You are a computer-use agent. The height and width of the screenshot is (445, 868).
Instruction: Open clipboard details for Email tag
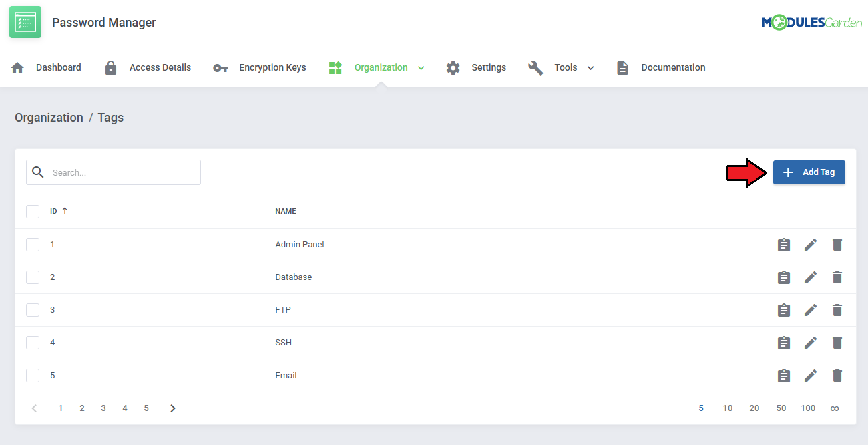coord(784,376)
